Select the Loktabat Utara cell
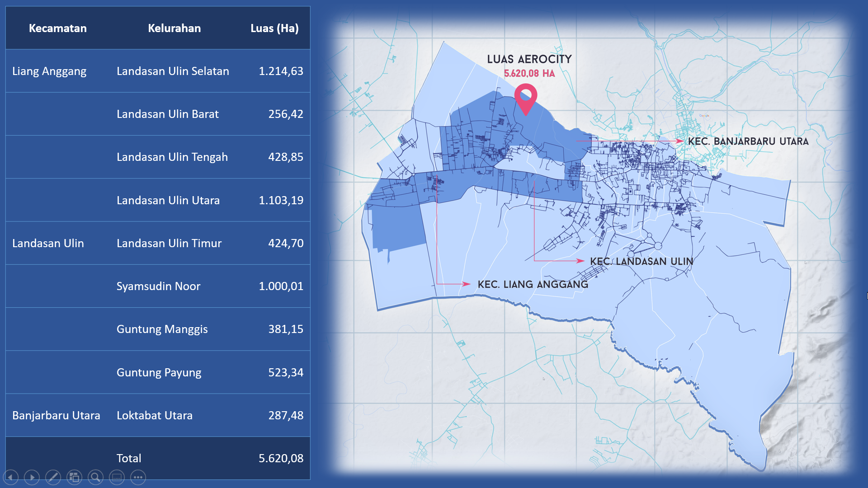This screenshot has height=488, width=868. pos(155,415)
